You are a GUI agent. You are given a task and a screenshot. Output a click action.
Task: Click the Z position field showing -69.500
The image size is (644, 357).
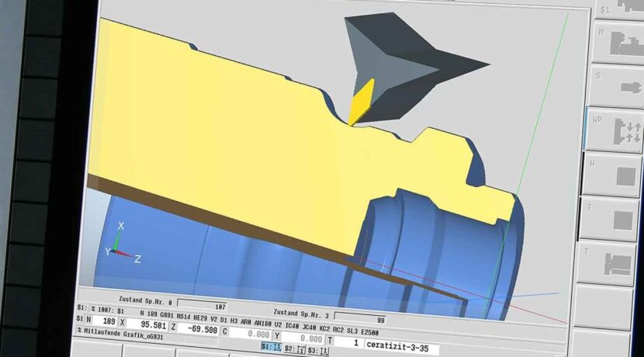[x=199, y=329]
